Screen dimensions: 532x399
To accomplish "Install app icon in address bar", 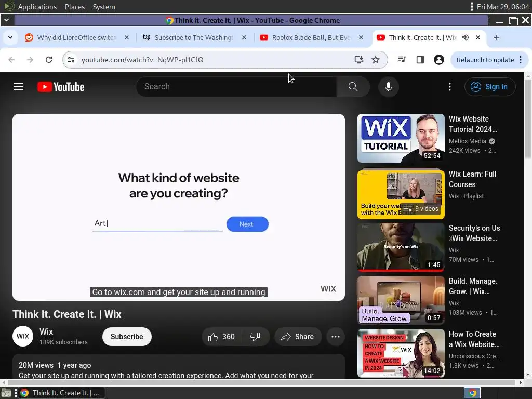I will pyautogui.click(x=358, y=60).
